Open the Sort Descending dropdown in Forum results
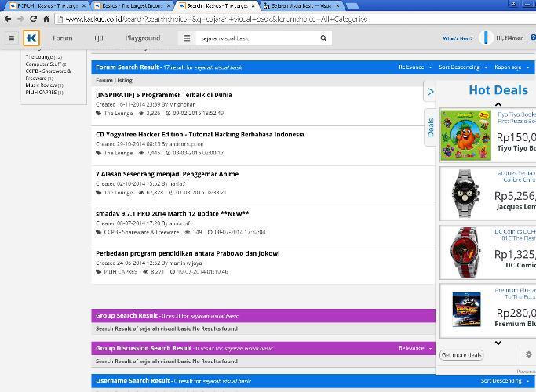Viewport: 536px width, 392px height. 463,67
